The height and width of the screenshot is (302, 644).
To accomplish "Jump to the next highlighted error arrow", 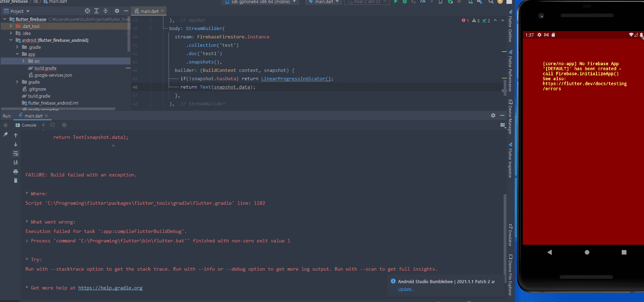I will [x=503, y=21].
